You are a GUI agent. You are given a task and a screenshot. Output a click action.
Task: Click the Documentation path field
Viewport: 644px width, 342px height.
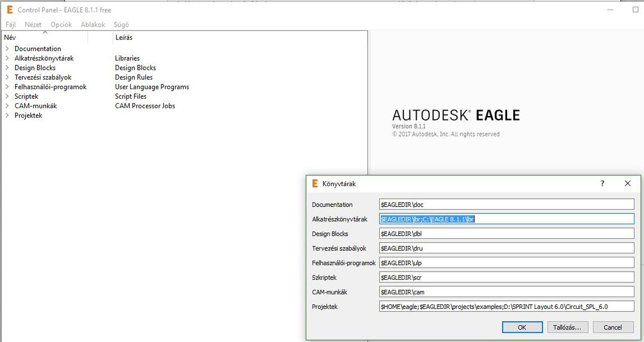[x=507, y=204]
